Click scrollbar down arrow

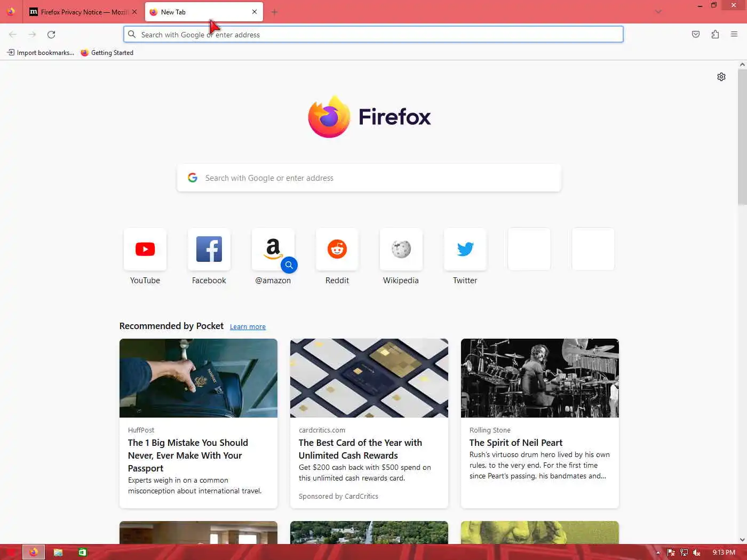742,539
